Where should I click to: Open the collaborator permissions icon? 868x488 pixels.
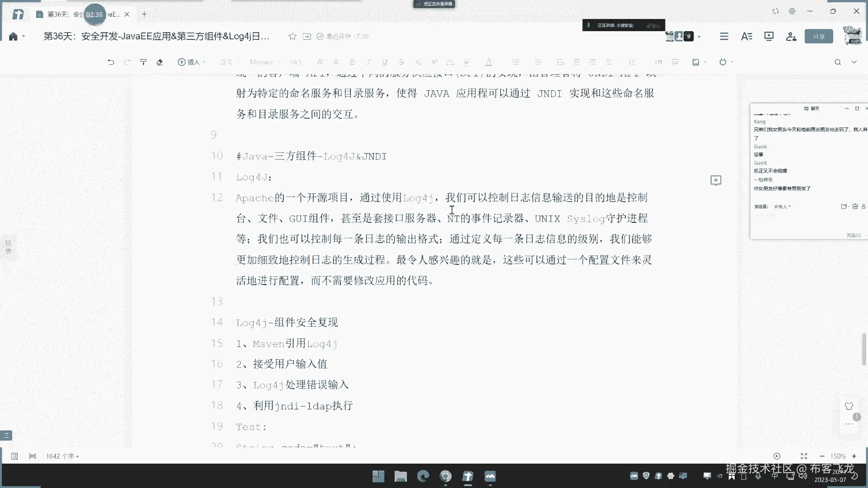point(791,36)
